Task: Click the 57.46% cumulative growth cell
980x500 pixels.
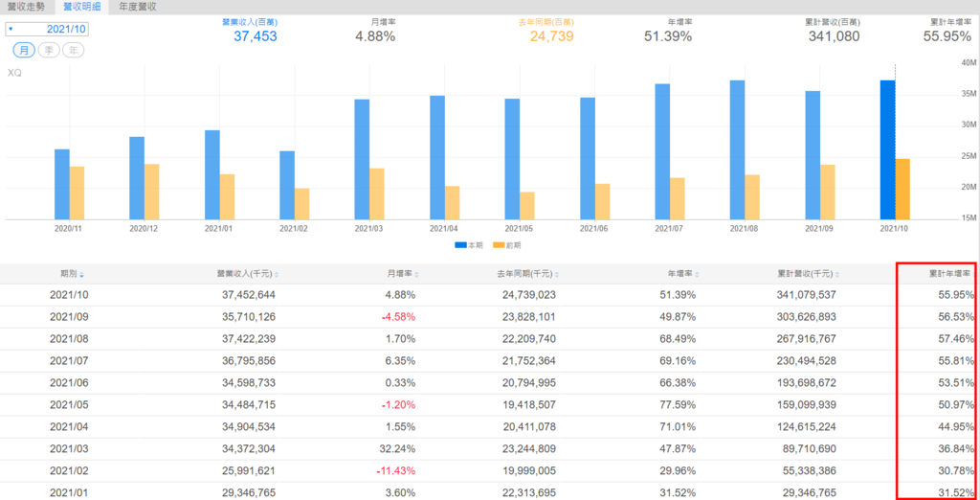Action: pos(958,338)
